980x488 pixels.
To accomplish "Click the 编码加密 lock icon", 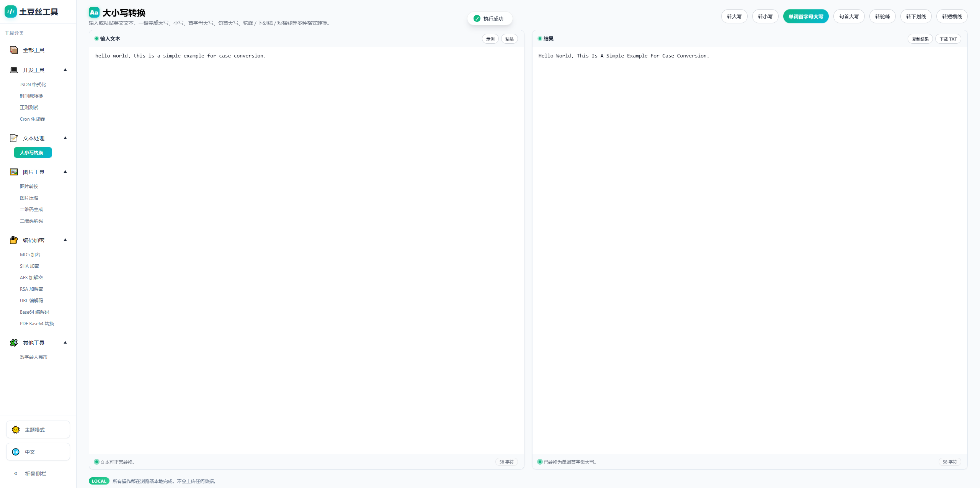I will tap(14, 240).
